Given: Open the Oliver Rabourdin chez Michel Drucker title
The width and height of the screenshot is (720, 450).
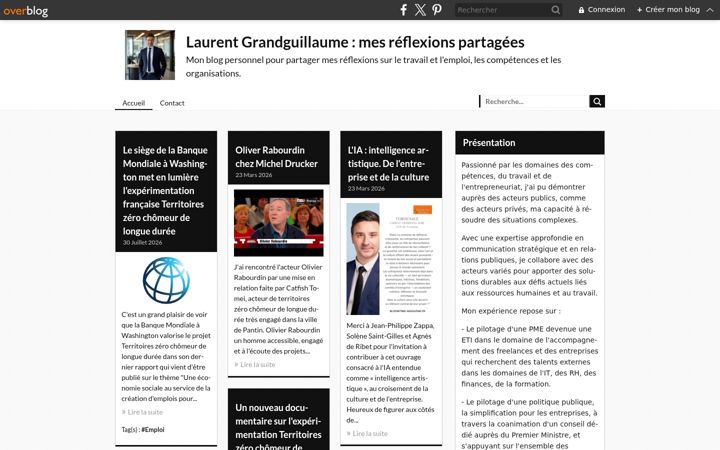Looking at the screenshot, I should pos(276,157).
